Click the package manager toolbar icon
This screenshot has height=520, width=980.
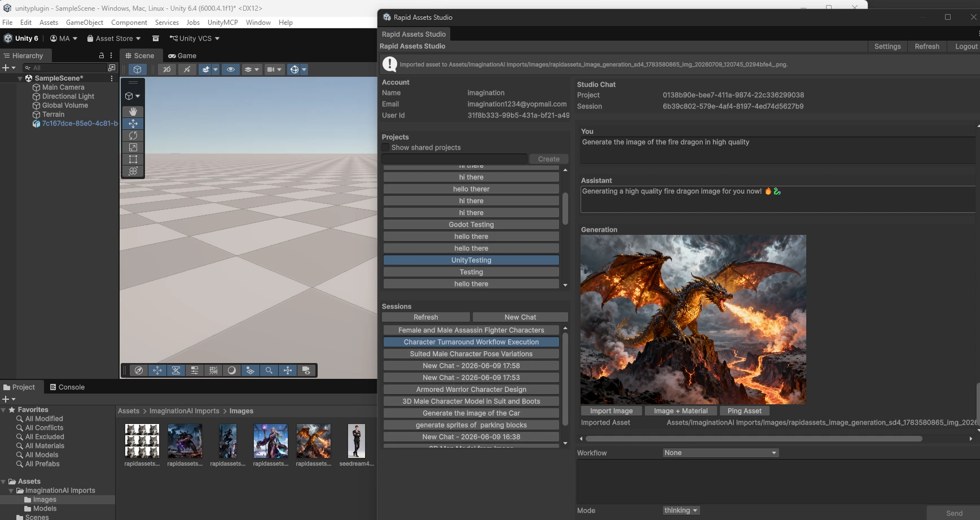tap(156, 38)
